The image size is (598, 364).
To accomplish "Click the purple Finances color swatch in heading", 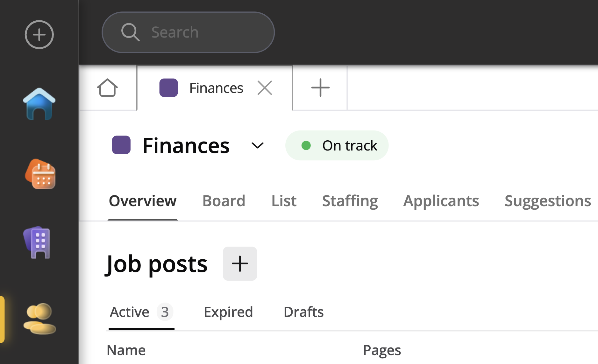I will click(121, 145).
